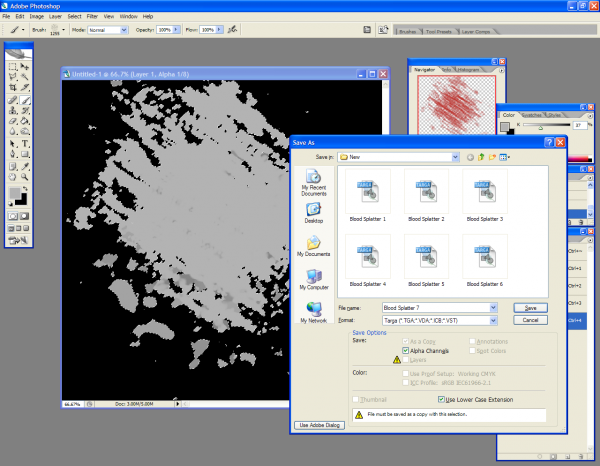Click the Save button
Viewport: 600px width, 466px height.
pyautogui.click(x=531, y=307)
